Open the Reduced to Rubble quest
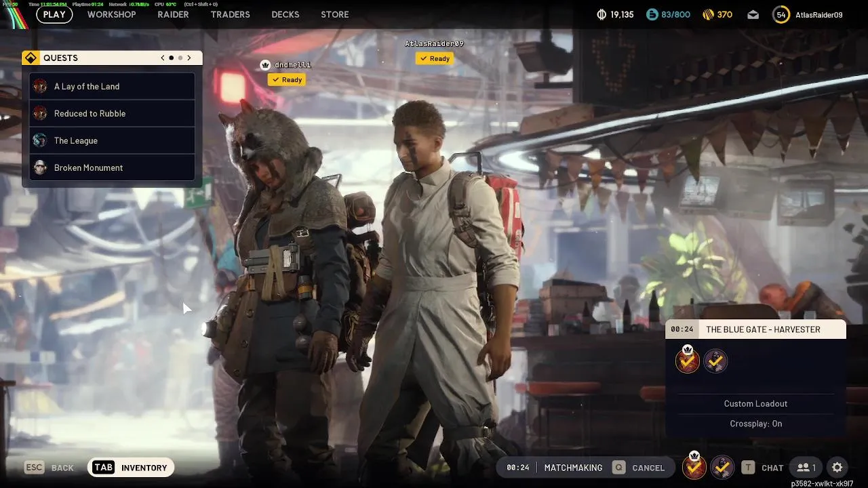Viewport: 868px width, 488px height. point(112,113)
